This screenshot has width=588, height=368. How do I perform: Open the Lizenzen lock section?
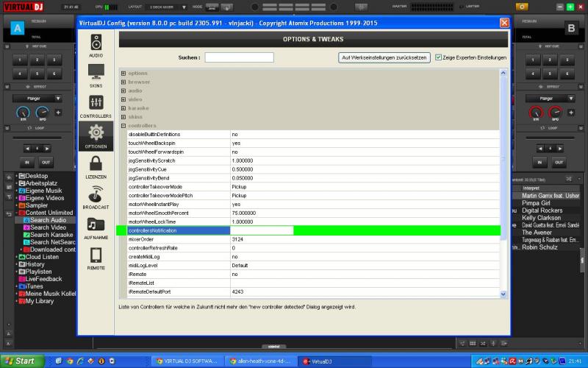tap(96, 167)
